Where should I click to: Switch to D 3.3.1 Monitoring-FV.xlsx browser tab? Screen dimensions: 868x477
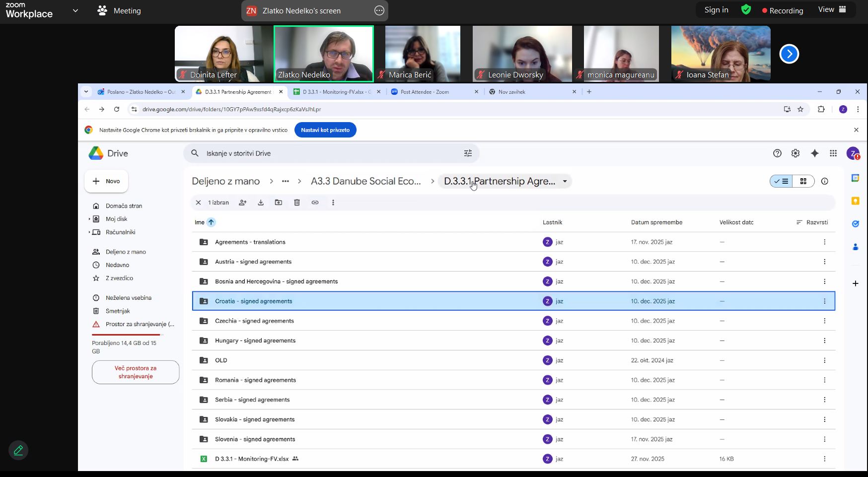[x=336, y=92]
